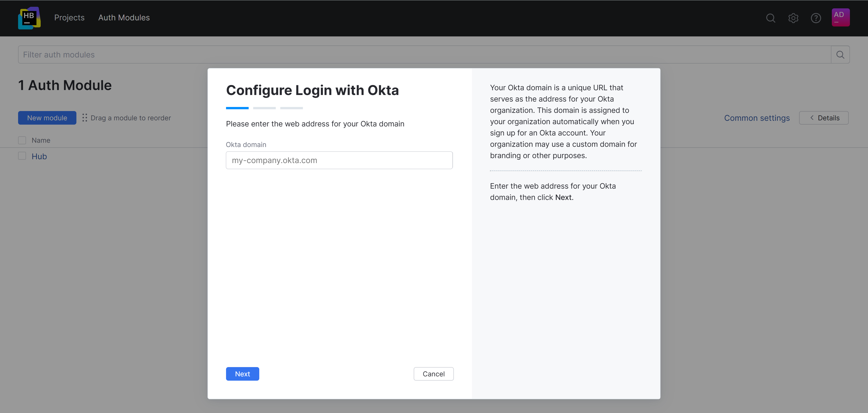
Task: Click the Next button
Action: click(242, 374)
